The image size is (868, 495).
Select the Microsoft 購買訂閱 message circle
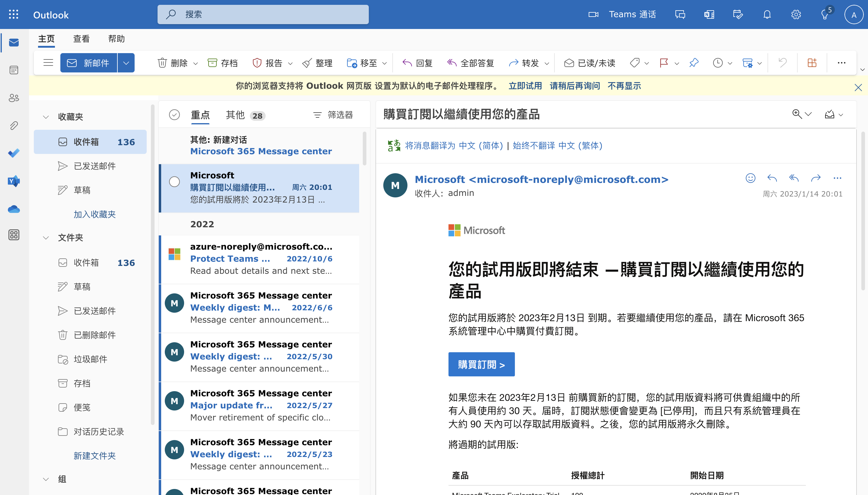coord(174,181)
